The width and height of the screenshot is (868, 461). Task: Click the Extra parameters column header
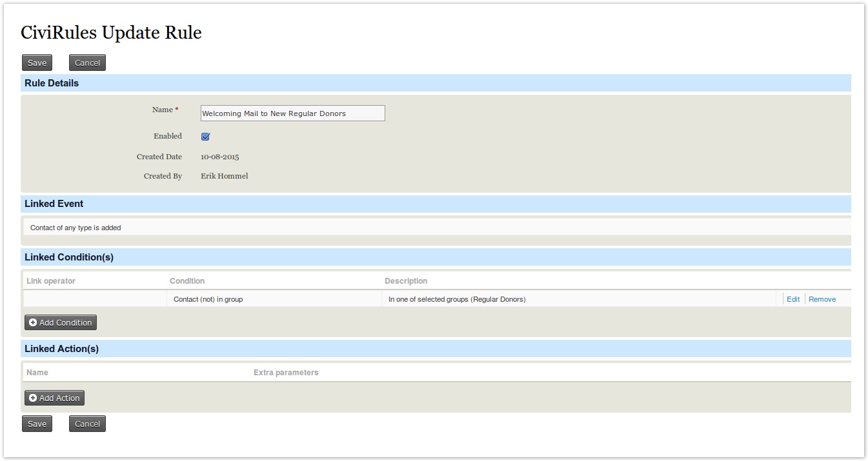pyautogui.click(x=286, y=373)
